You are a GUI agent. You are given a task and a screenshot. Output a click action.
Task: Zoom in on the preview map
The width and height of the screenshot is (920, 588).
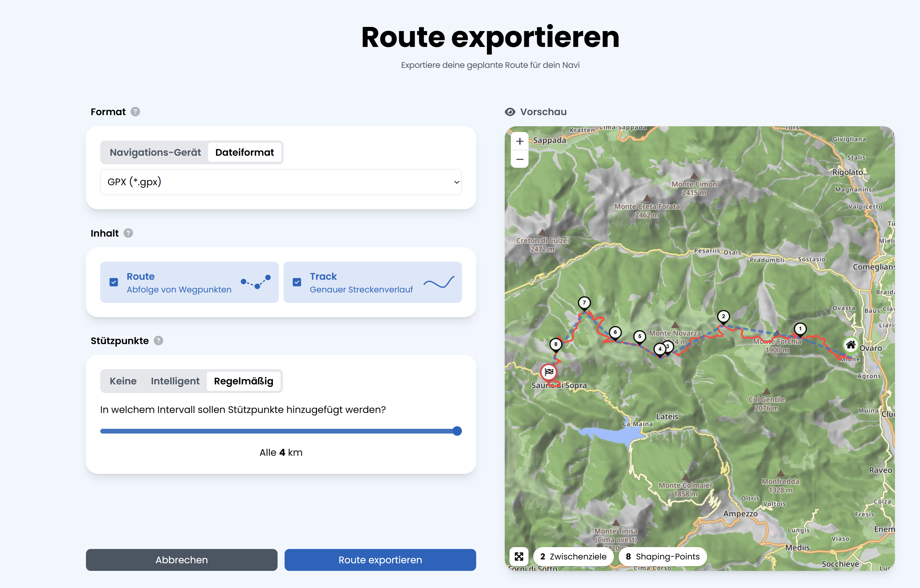(520, 141)
